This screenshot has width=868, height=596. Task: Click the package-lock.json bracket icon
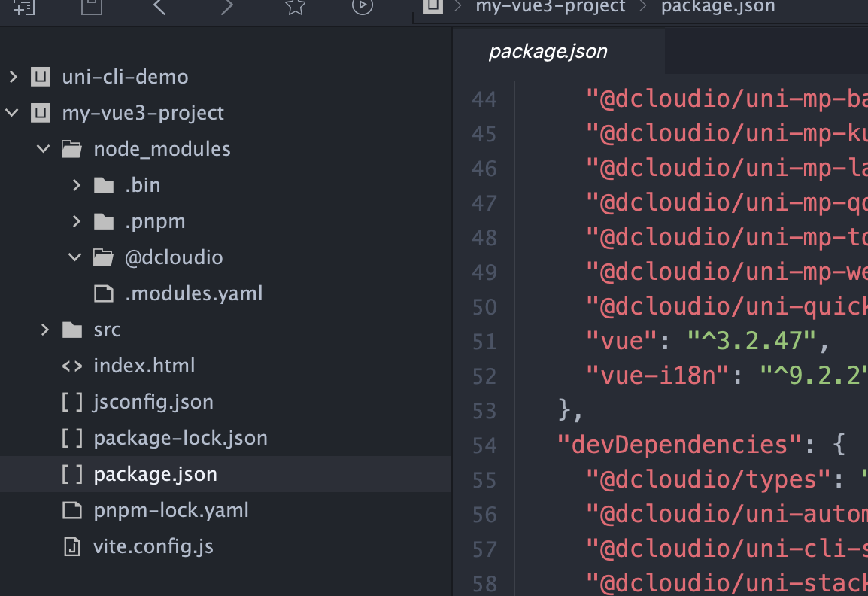72,438
